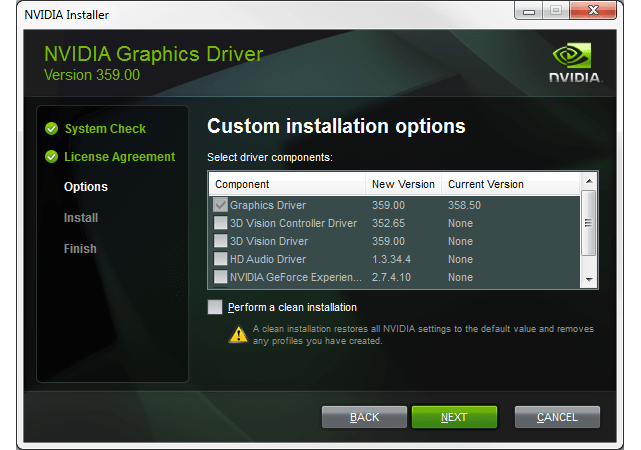The height and width of the screenshot is (450, 641).
Task: Click the Graphics Driver row label
Action: 268,205
